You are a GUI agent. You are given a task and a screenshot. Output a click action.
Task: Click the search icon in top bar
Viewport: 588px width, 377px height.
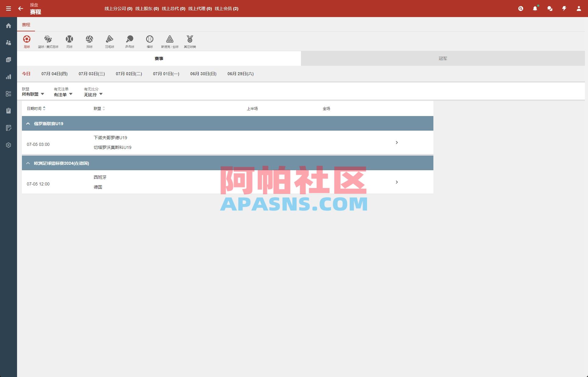click(x=520, y=9)
